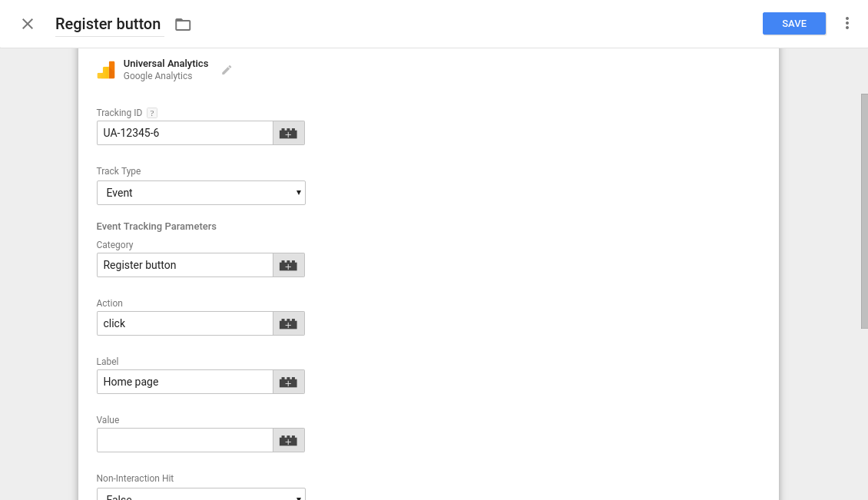This screenshot has width=868, height=500.
Task: Click the variable picker beside Value field
Action: coord(288,440)
